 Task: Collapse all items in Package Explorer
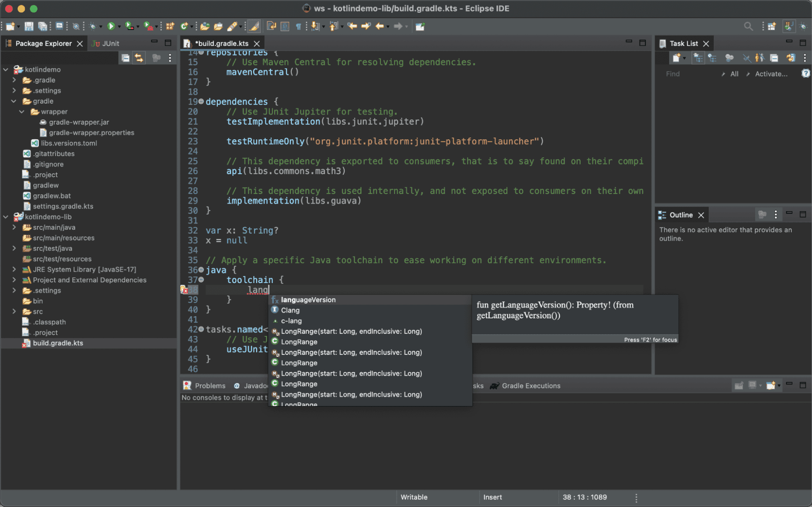[126, 58]
